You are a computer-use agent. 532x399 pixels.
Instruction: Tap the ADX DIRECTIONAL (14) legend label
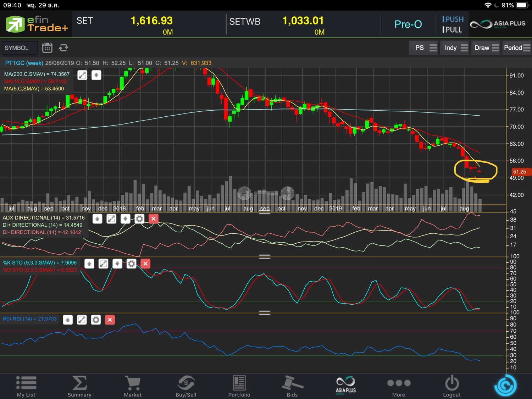coord(44,218)
